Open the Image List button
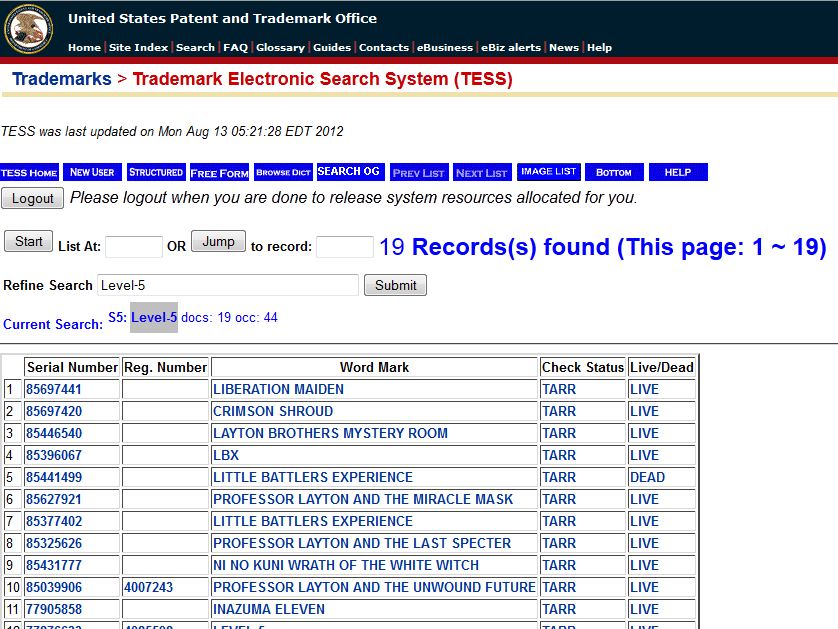 (x=549, y=172)
